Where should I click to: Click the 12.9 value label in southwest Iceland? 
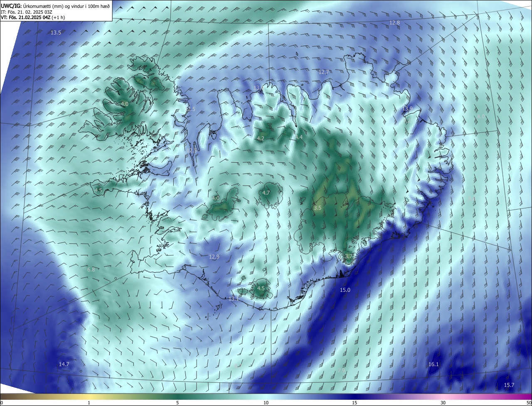214,257
